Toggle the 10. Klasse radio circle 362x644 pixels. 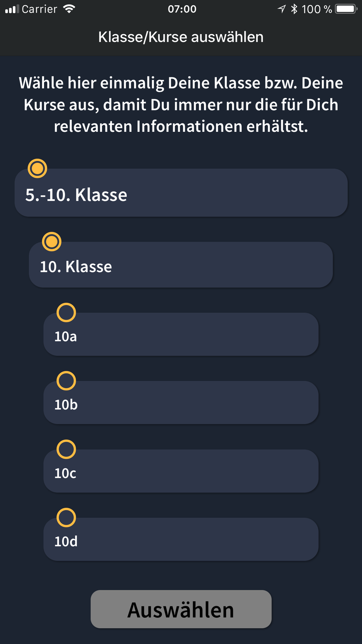click(52, 242)
